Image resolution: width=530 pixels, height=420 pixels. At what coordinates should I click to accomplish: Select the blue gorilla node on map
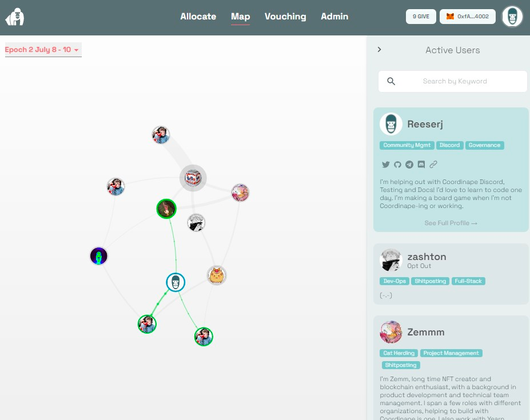[x=176, y=282]
